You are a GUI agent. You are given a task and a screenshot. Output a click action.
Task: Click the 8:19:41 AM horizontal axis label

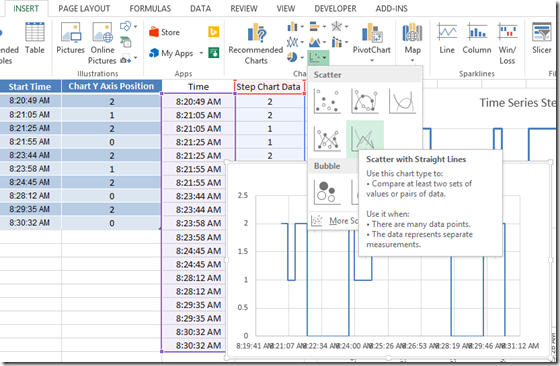tap(254, 346)
